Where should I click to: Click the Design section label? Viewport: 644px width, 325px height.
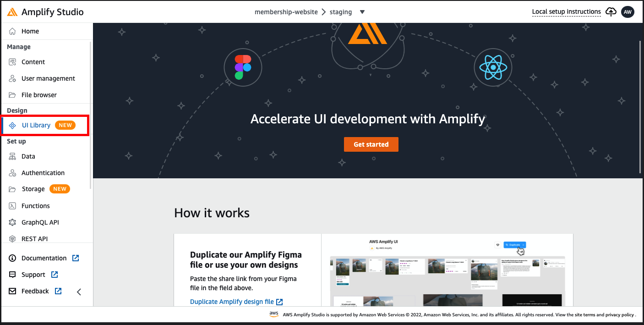tap(17, 110)
